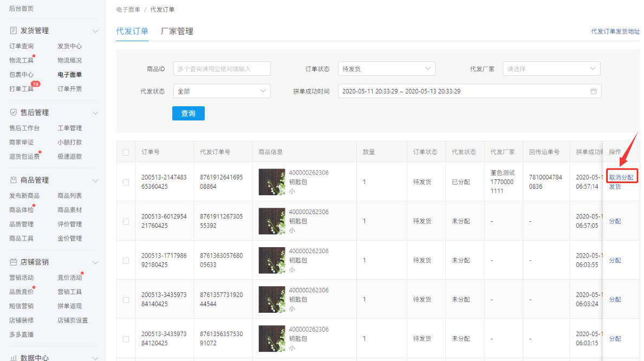Open the 代发厂家 dropdown
The height and width of the screenshot is (361, 644).
[x=552, y=68]
